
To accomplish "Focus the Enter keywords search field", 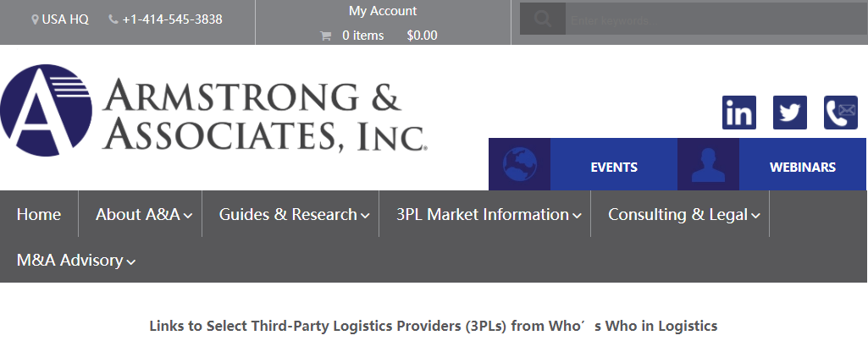I will click(x=711, y=19).
